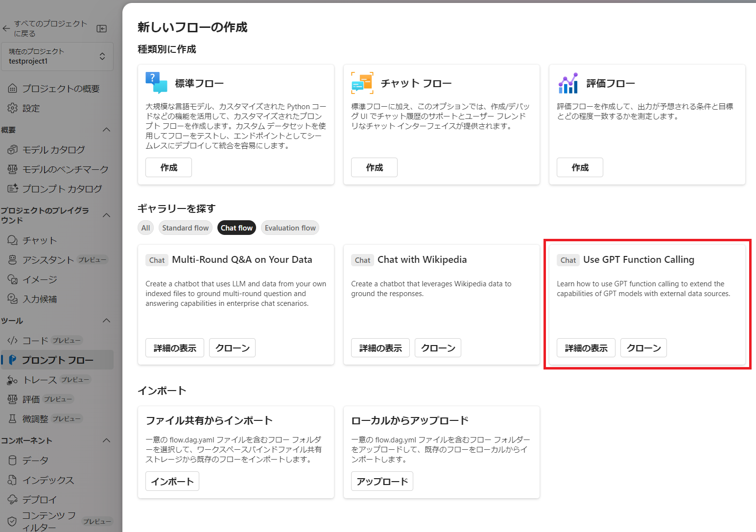Open デプロイ in the sidebar

[x=57, y=500]
